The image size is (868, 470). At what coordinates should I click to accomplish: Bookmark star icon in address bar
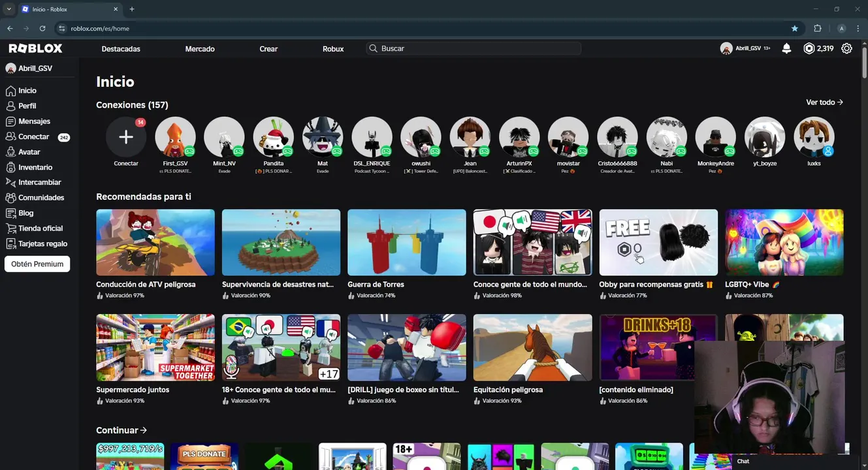pos(794,28)
